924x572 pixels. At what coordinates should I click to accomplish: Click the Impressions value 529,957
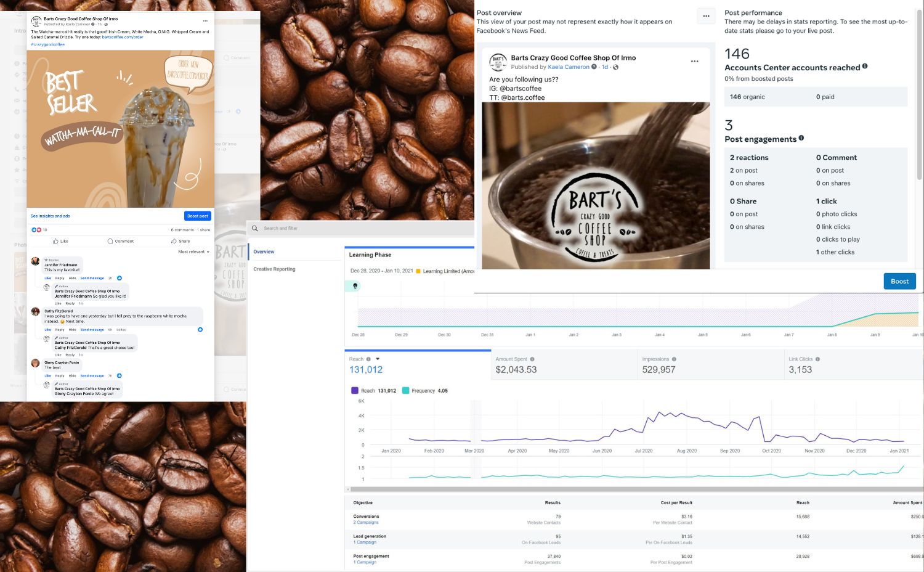pos(659,370)
